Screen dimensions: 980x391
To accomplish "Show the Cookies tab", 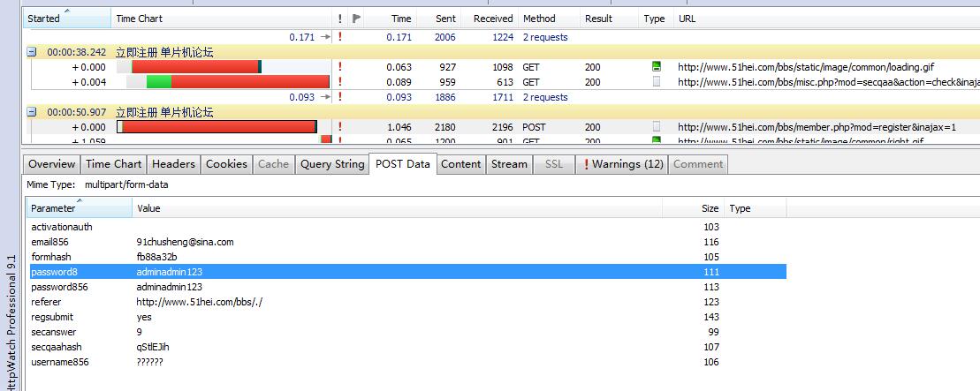I will click(226, 164).
